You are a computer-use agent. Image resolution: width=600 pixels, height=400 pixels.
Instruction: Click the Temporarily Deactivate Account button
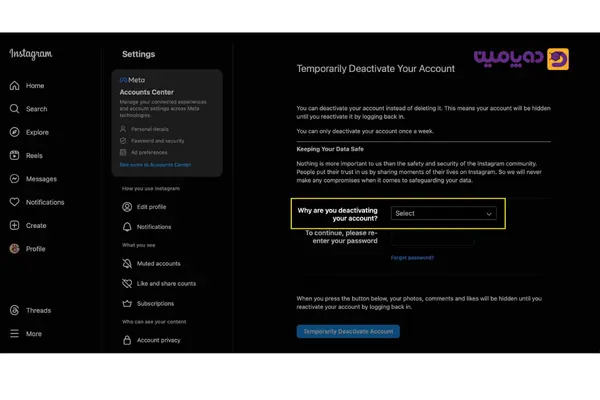coord(348,331)
